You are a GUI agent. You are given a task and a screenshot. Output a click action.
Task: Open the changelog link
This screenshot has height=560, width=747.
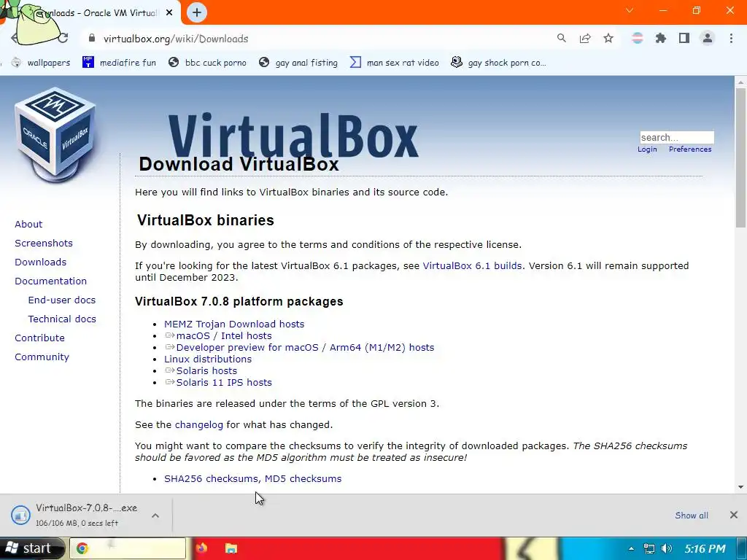point(198,425)
